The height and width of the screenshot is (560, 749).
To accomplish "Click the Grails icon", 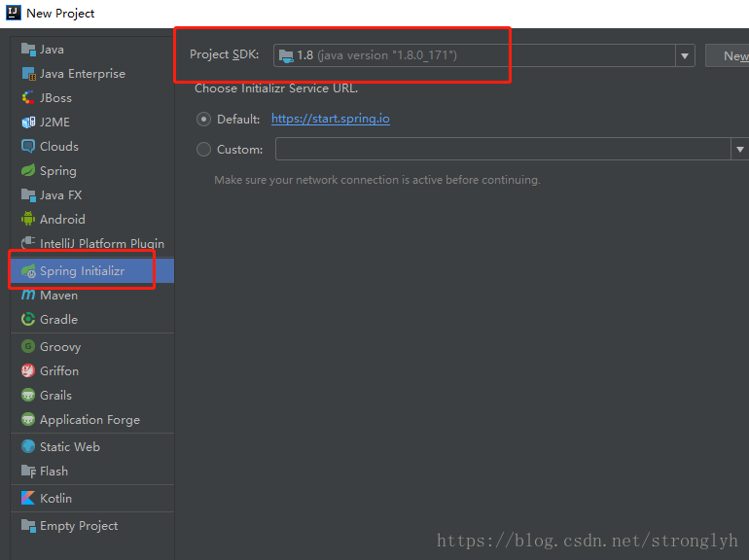I will [x=28, y=395].
